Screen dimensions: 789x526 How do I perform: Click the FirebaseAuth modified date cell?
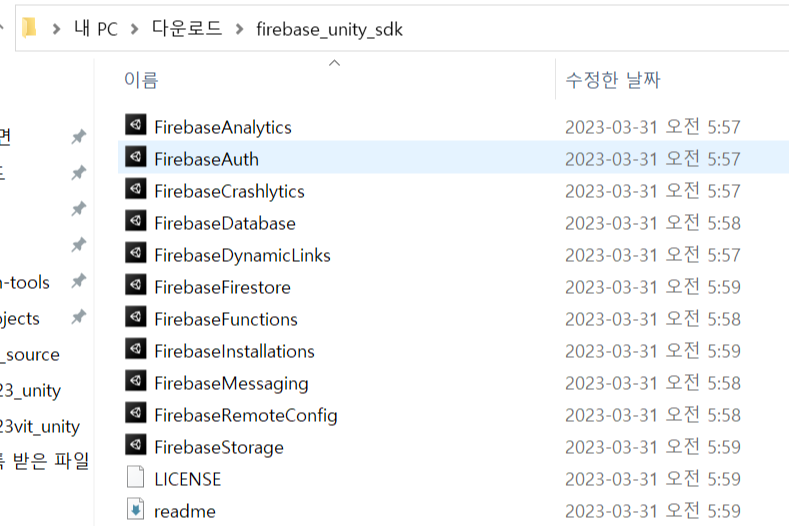pos(653,159)
